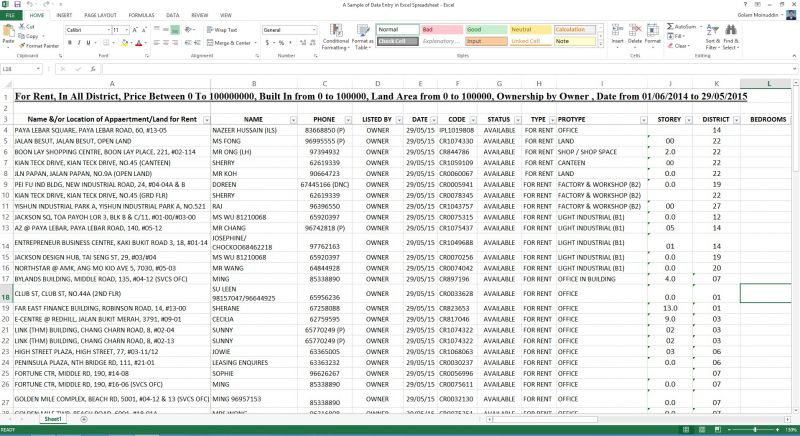Apply the Good cell style swatch
This screenshot has height=436, width=800.
484,30
